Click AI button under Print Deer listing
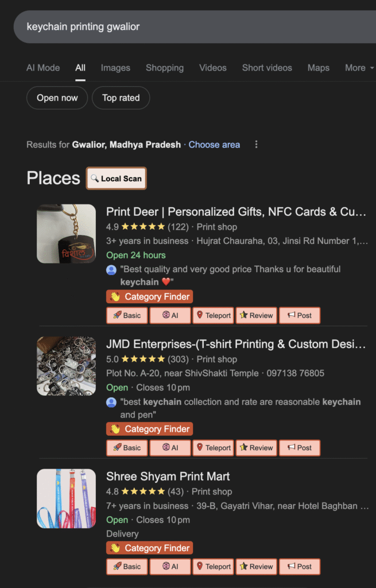376x588 pixels. pos(170,315)
